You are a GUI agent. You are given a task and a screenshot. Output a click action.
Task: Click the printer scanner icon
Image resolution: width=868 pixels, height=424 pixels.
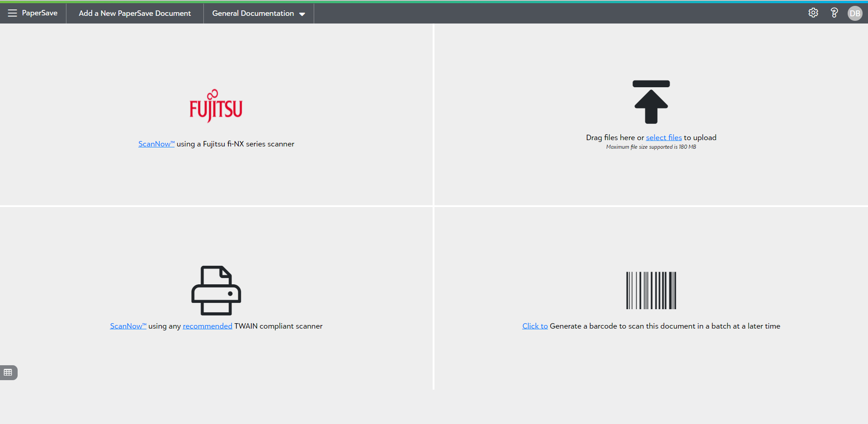click(x=216, y=290)
